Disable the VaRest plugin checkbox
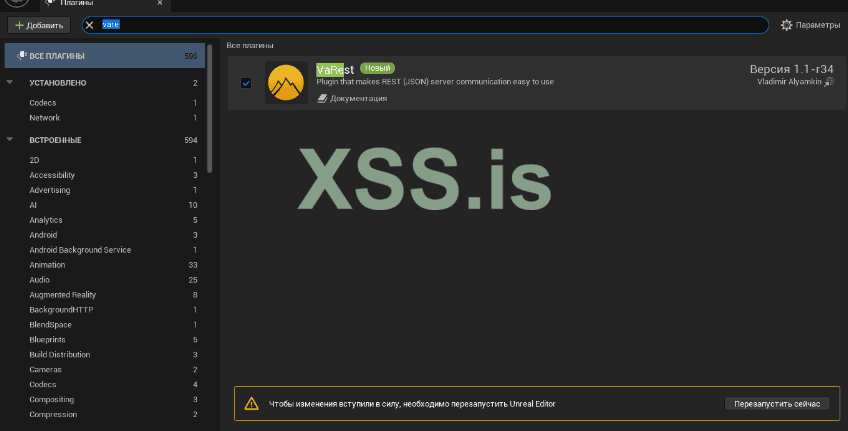Image resolution: width=848 pixels, height=431 pixels. pyautogui.click(x=246, y=83)
